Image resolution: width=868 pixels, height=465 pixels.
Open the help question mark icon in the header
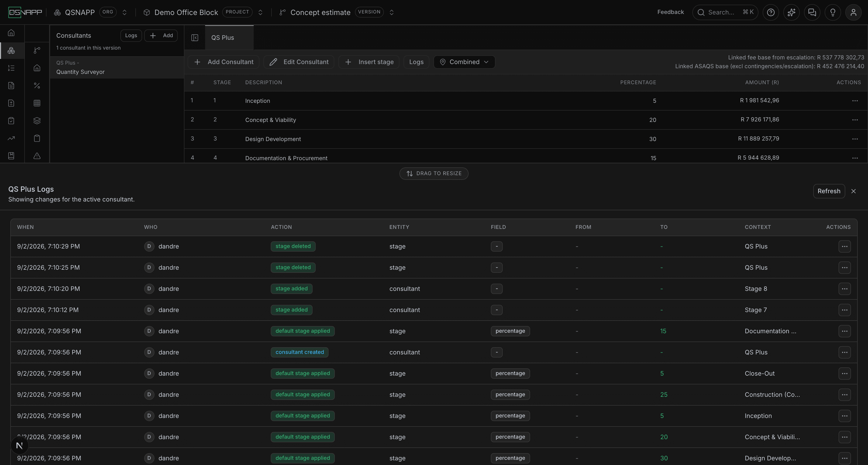(771, 12)
